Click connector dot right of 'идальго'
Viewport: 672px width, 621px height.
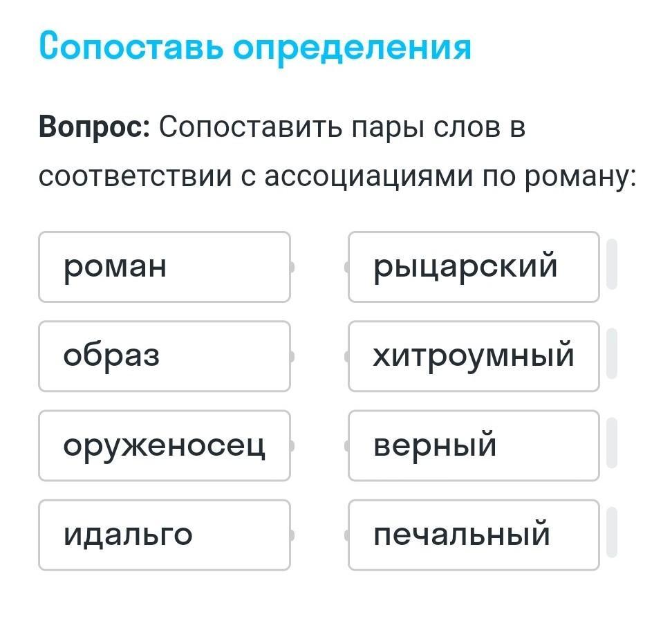(x=292, y=535)
